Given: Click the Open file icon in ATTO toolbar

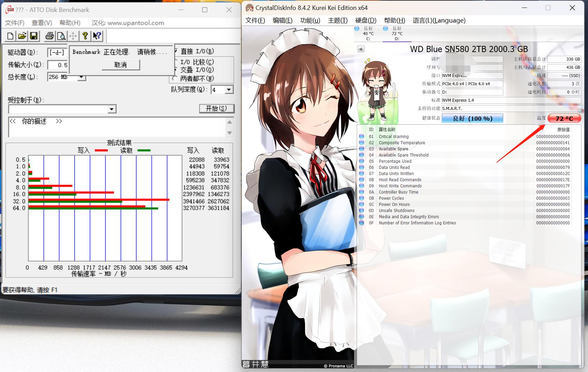Looking at the screenshot, I should tap(22, 36).
